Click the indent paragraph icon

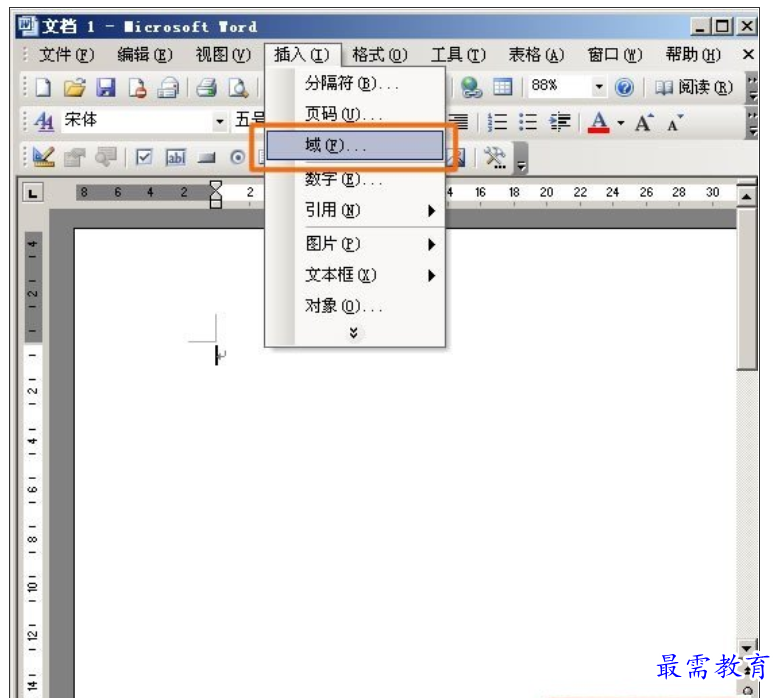pyautogui.click(x=560, y=122)
